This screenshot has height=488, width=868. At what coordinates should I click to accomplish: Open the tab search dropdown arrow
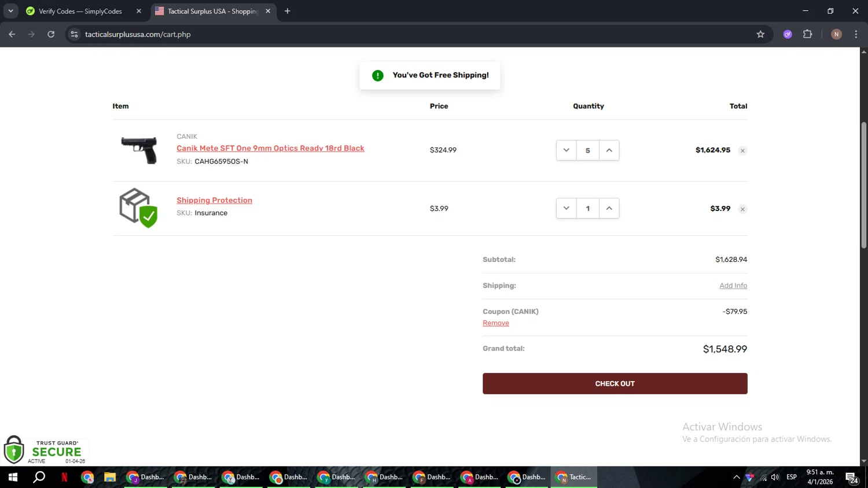[x=10, y=11]
